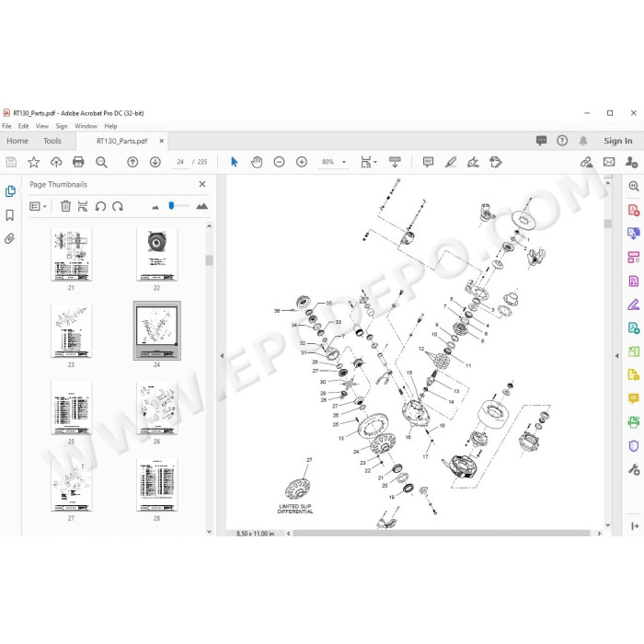Open the Edit menu
Viewport: 644px width, 644px height.
(x=23, y=126)
